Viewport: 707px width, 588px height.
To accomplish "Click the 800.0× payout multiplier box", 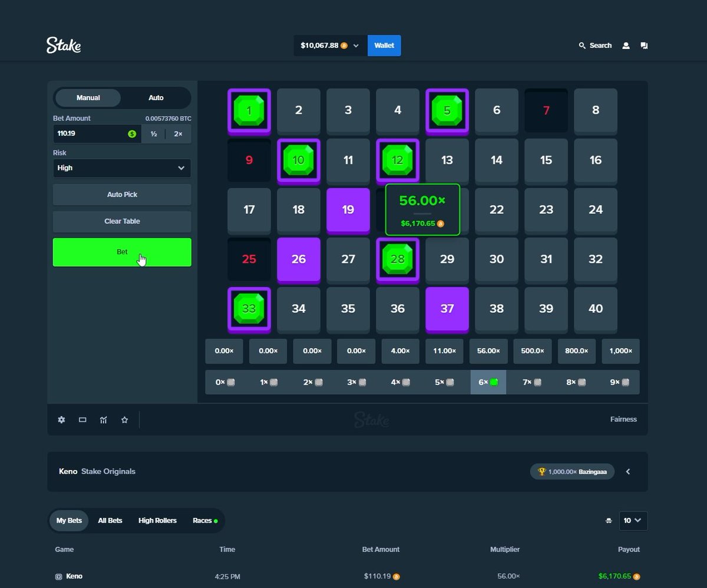I will click(x=577, y=351).
